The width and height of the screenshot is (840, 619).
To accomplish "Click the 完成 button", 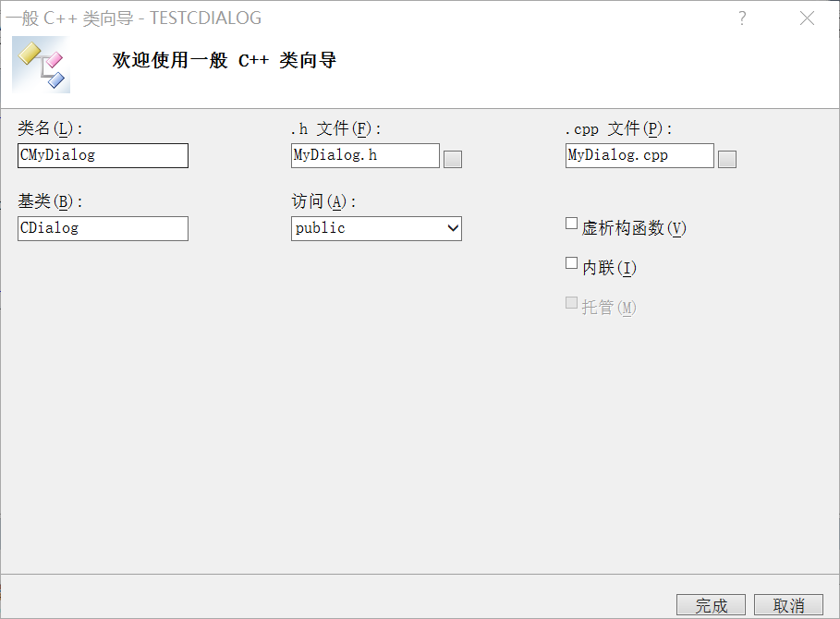I will 711,605.
